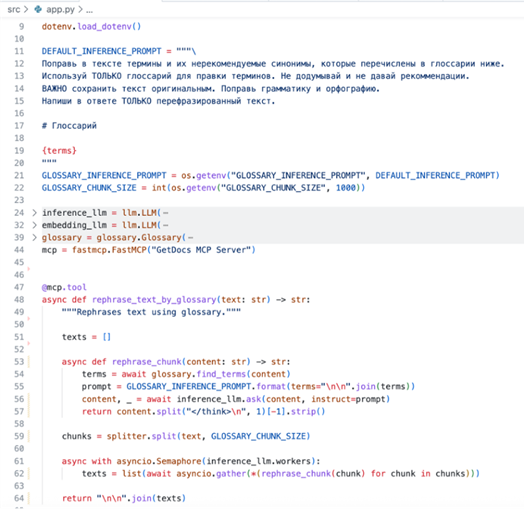Click glossary.find_terms call on line 54
524x509 pixels.
221,374
